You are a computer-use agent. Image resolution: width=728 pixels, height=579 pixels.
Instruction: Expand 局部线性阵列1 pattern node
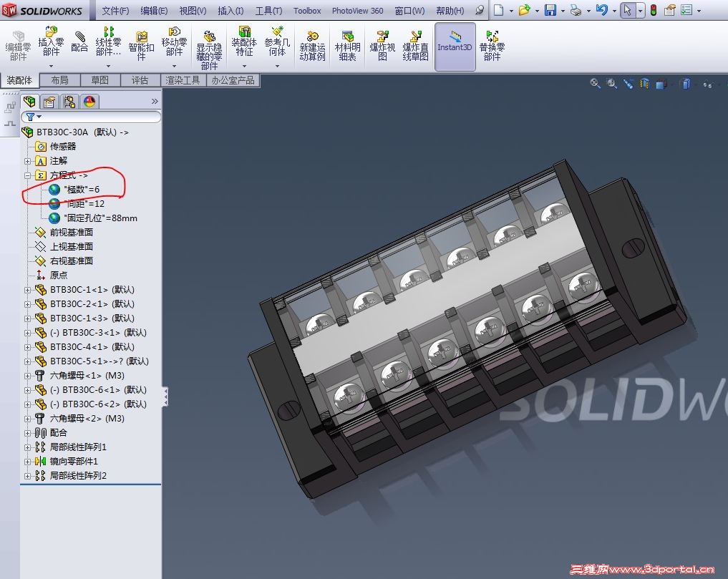[27, 447]
